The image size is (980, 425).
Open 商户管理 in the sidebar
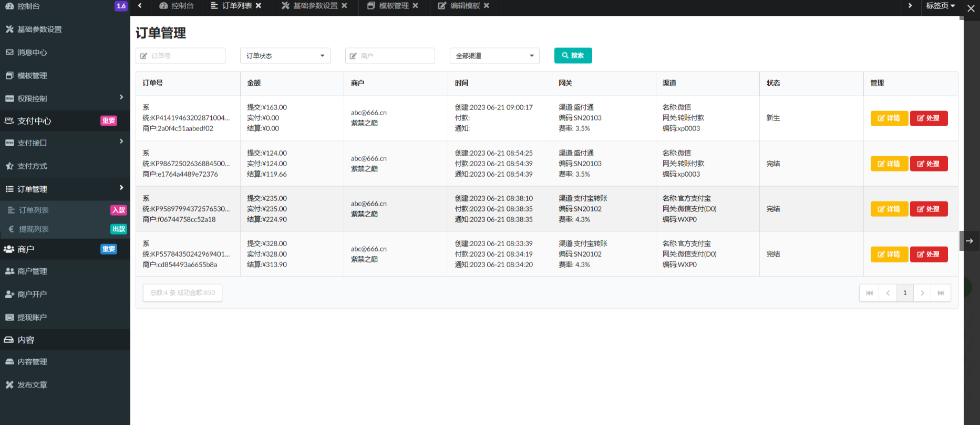(65, 271)
